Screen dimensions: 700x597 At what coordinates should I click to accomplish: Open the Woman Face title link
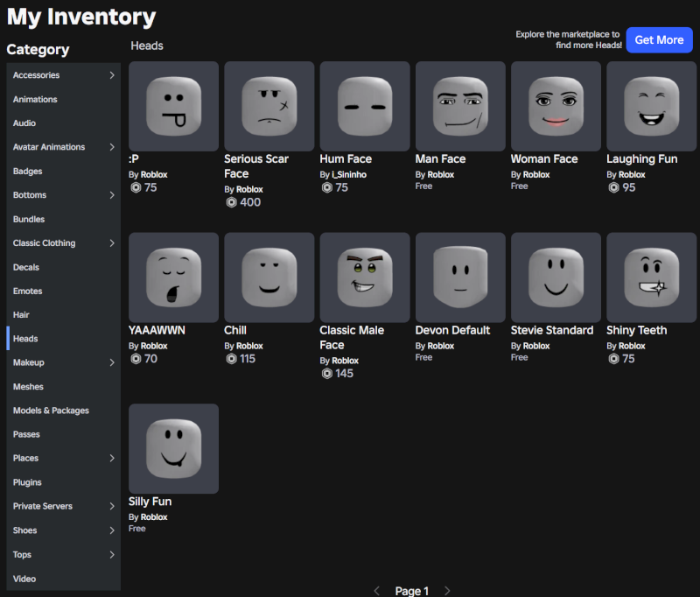[x=544, y=159]
